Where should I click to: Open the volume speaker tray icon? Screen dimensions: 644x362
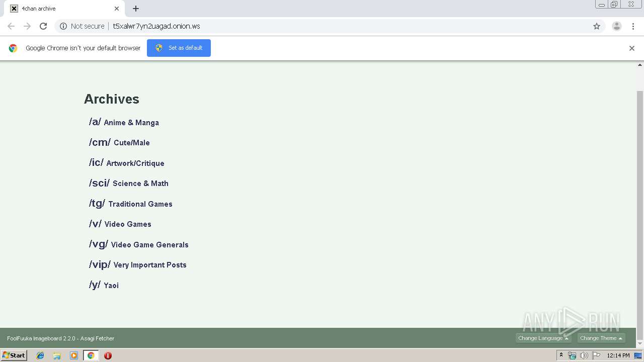coord(584,355)
